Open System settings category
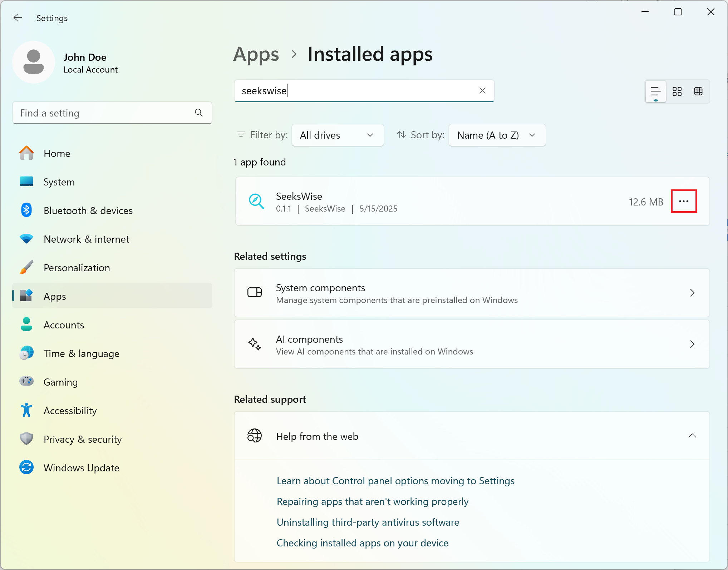728x570 pixels. pyautogui.click(x=112, y=182)
